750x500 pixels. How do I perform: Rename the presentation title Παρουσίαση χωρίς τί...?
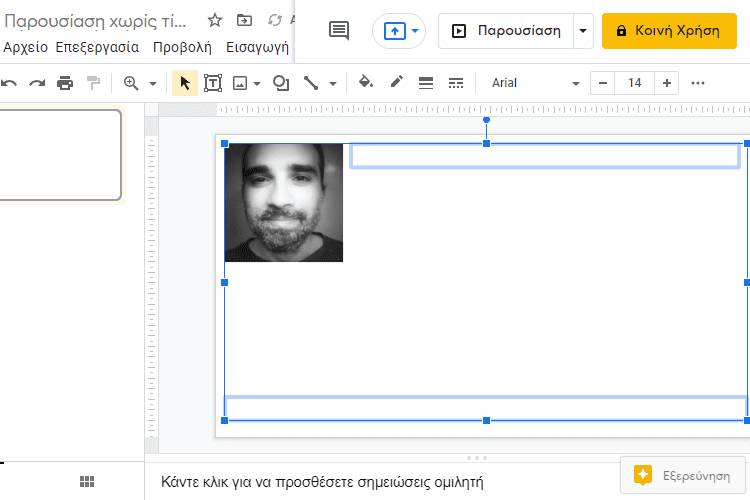click(95, 21)
